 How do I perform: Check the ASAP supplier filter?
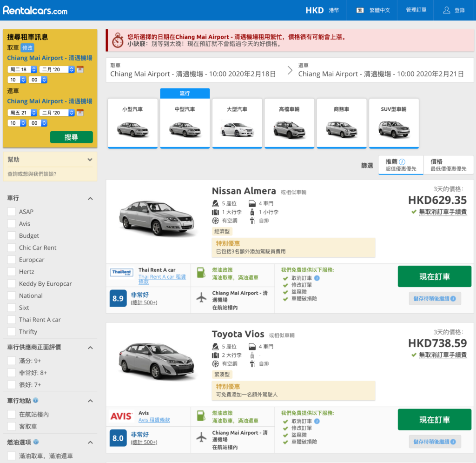coord(12,212)
